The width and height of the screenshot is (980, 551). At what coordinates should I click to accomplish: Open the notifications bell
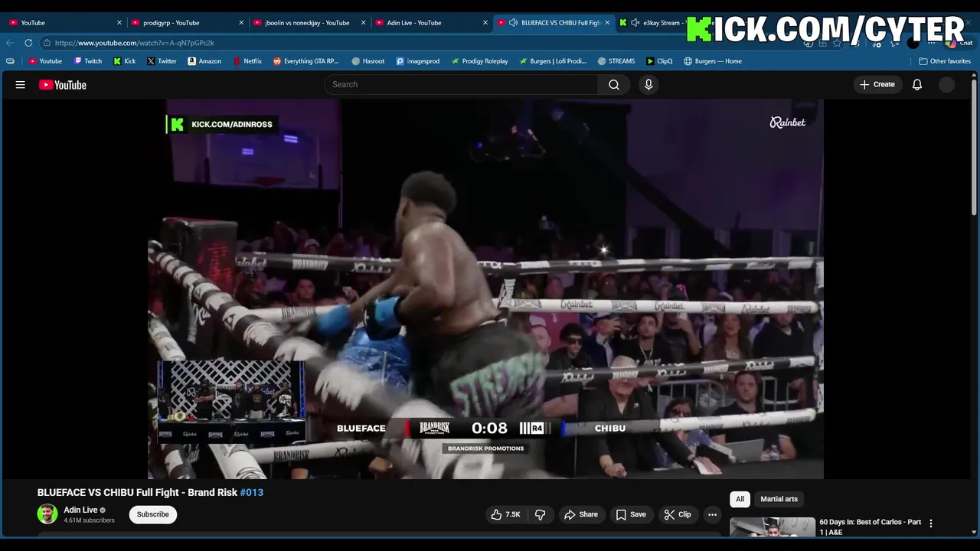click(917, 84)
